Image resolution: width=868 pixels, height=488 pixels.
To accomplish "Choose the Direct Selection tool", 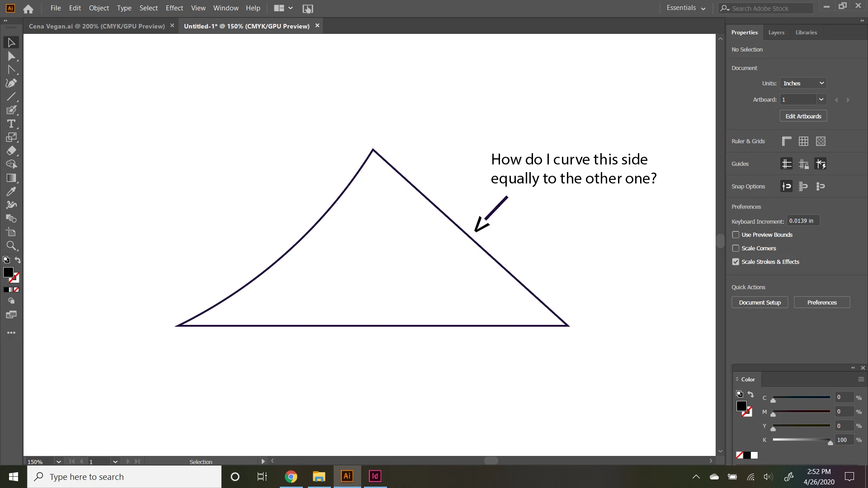I will pyautogui.click(x=11, y=56).
